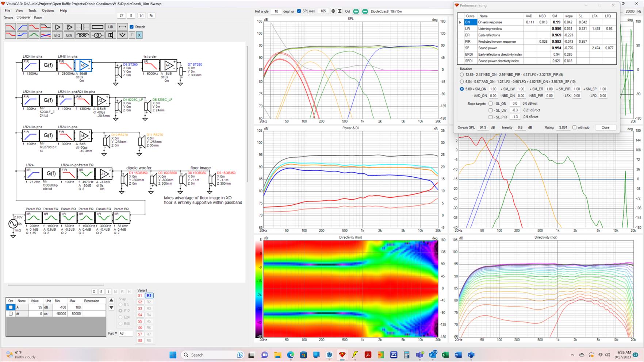644x362 pixels.
Task: Select the 12.69 equation radio button
Action: tap(462, 75)
